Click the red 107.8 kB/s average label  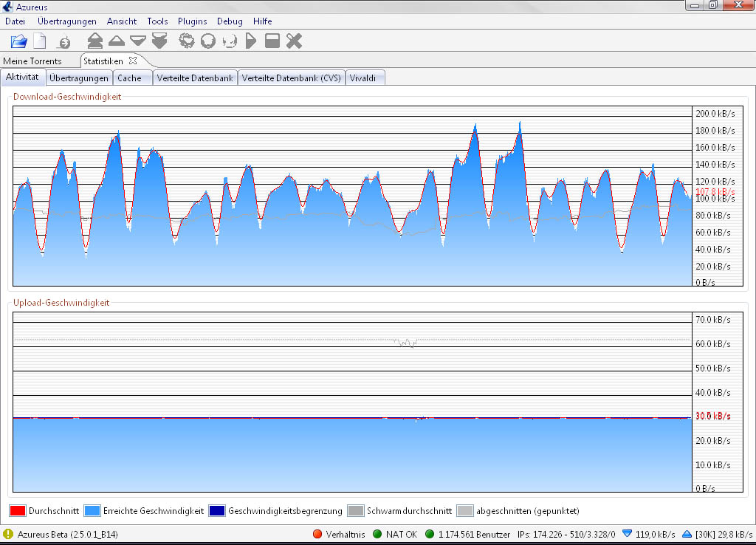click(715, 191)
